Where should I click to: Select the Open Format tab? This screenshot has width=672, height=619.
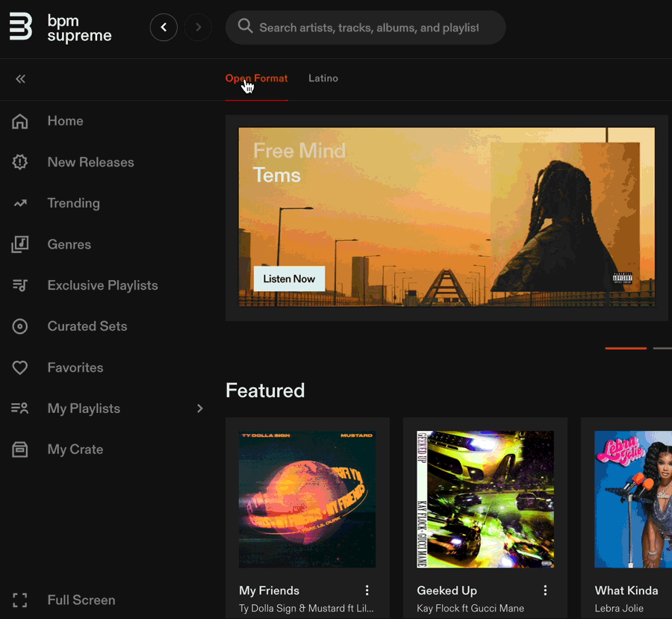click(256, 78)
